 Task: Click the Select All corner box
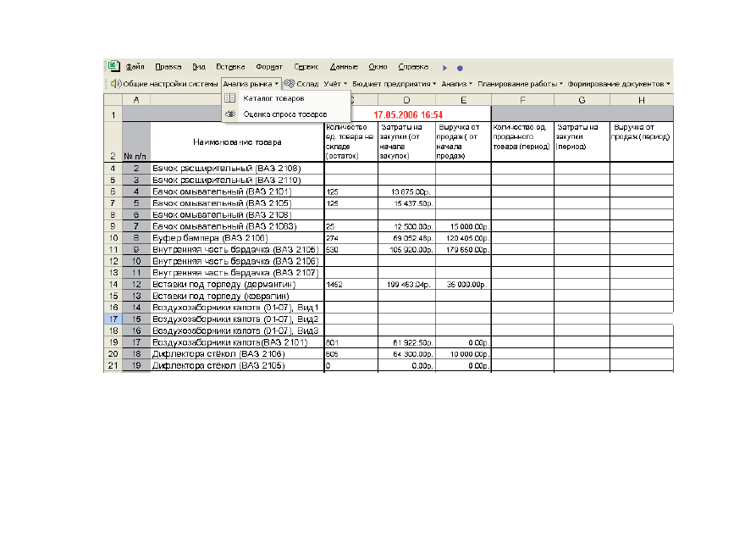[x=113, y=100]
